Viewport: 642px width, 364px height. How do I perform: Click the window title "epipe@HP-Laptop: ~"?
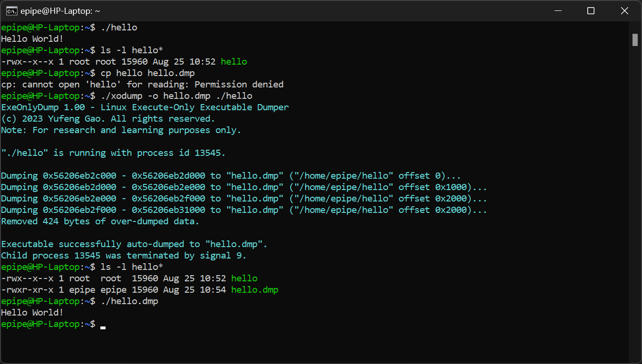[x=60, y=11]
